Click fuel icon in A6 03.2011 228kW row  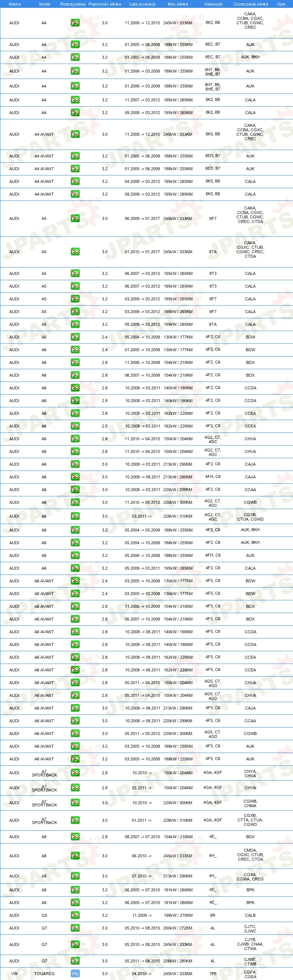(75, 516)
